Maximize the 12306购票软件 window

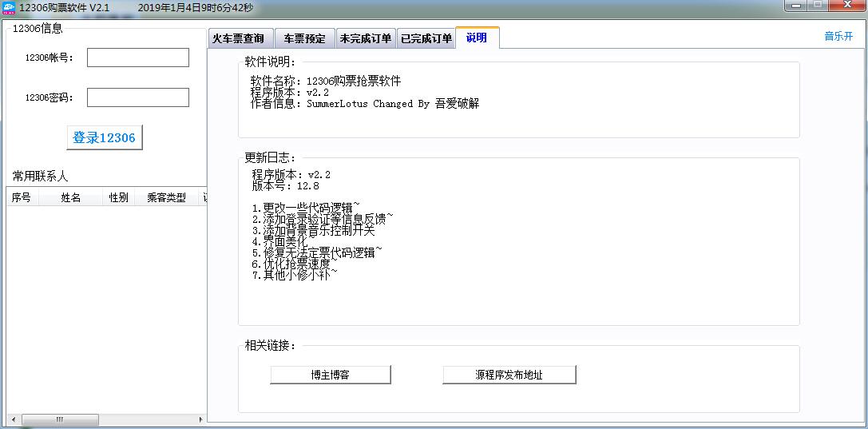[818, 6]
